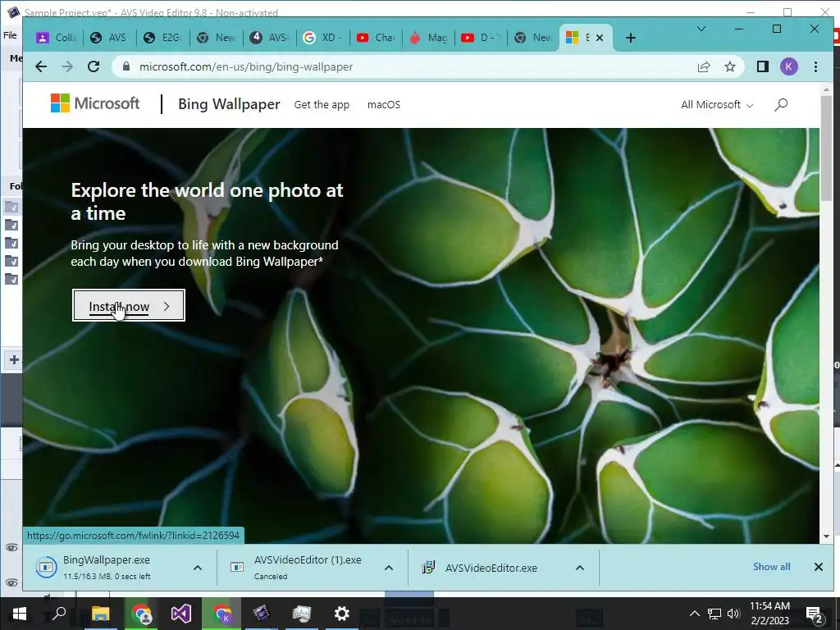Toggle the second folder checkbox in AVS editor
840x630 pixels.
point(11,225)
